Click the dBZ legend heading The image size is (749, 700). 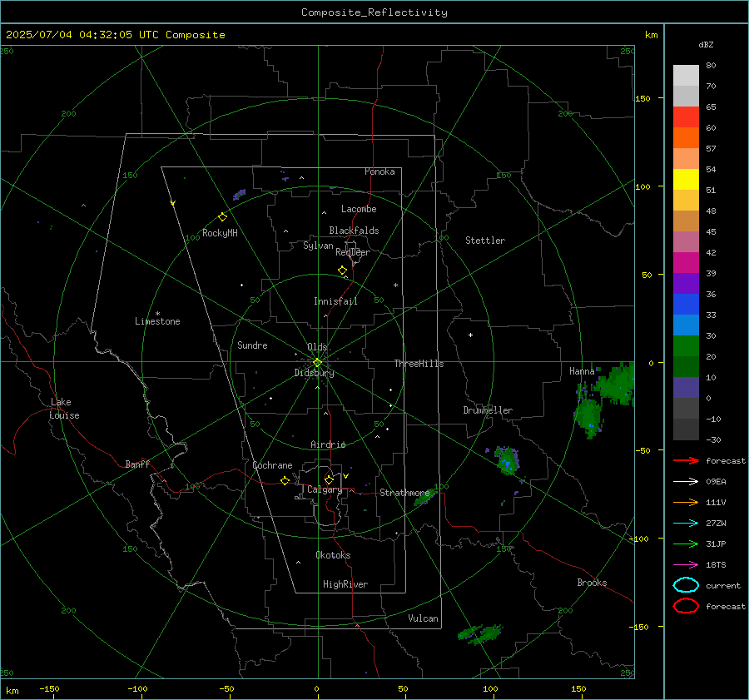(706, 44)
